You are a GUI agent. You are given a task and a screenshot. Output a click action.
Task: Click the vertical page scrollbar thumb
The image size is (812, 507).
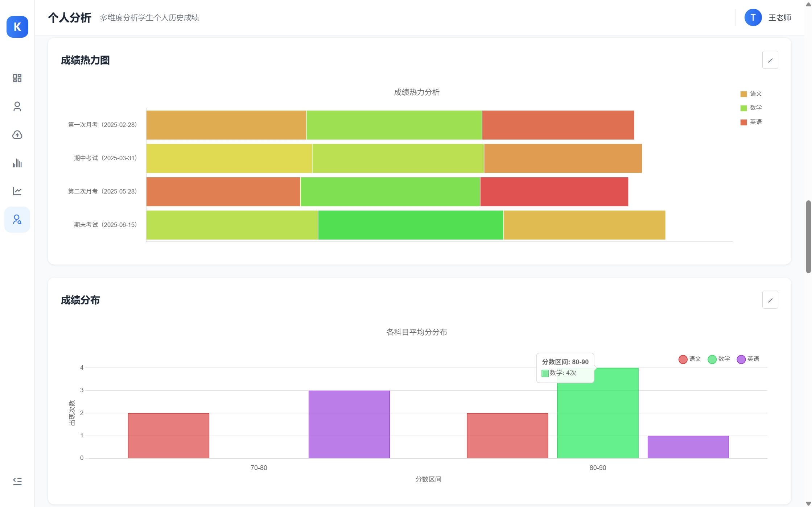pos(808,236)
